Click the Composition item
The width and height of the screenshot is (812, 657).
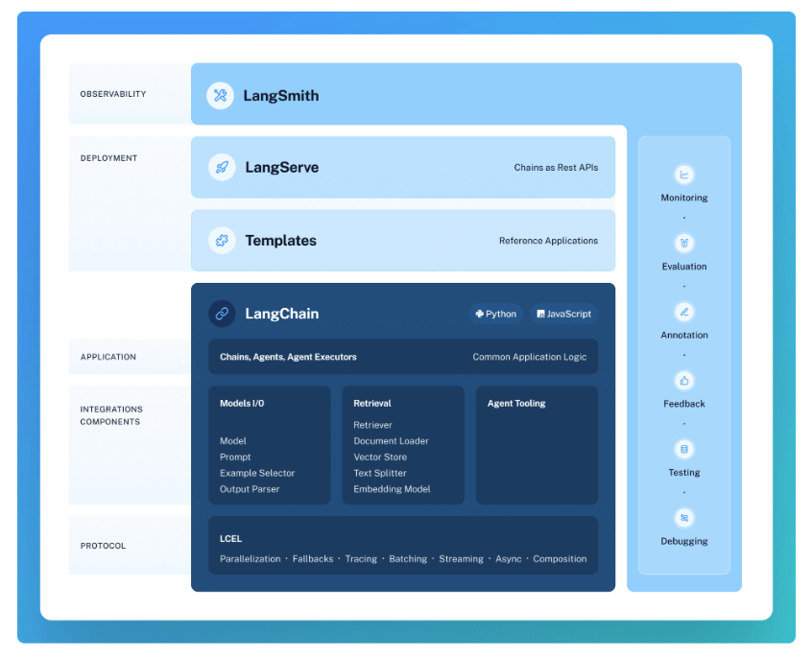click(x=560, y=559)
